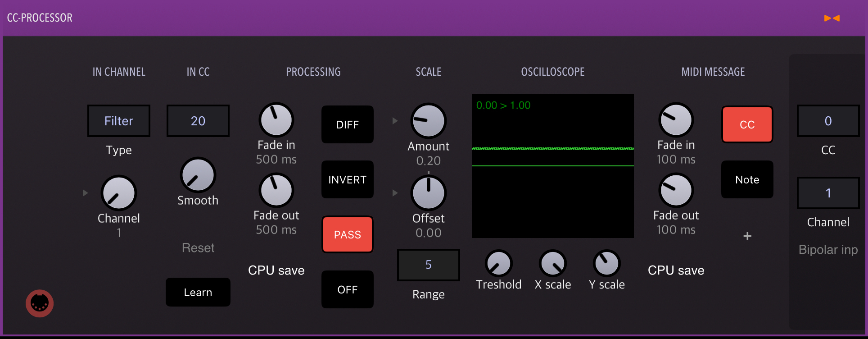868x339 pixels.
Task: Select the Note message type button
Action: click(x=747, y=179)
